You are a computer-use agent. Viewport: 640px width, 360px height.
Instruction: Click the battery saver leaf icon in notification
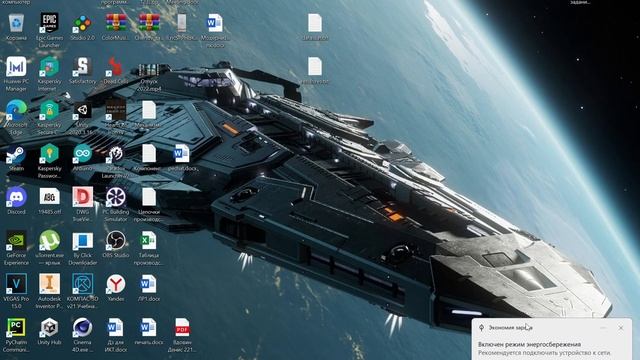[x=482, y=328]
